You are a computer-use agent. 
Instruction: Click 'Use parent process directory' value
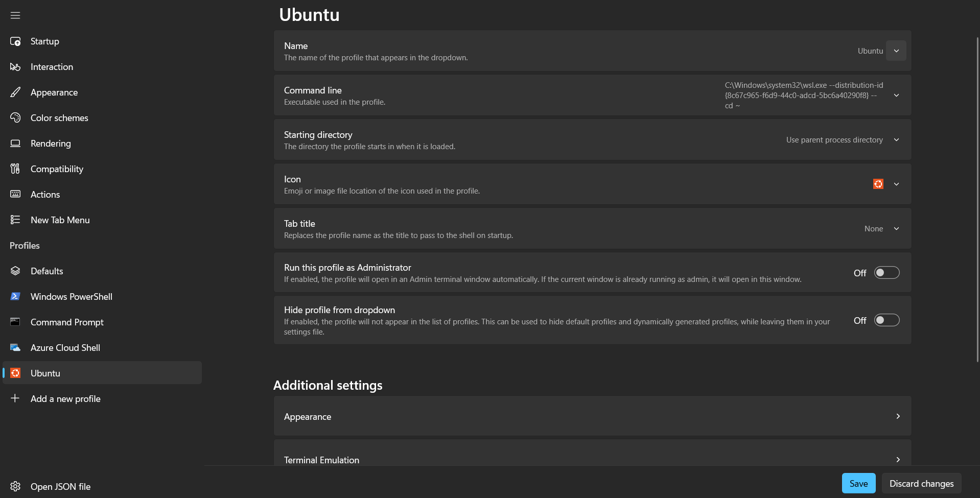coord(834,140)
